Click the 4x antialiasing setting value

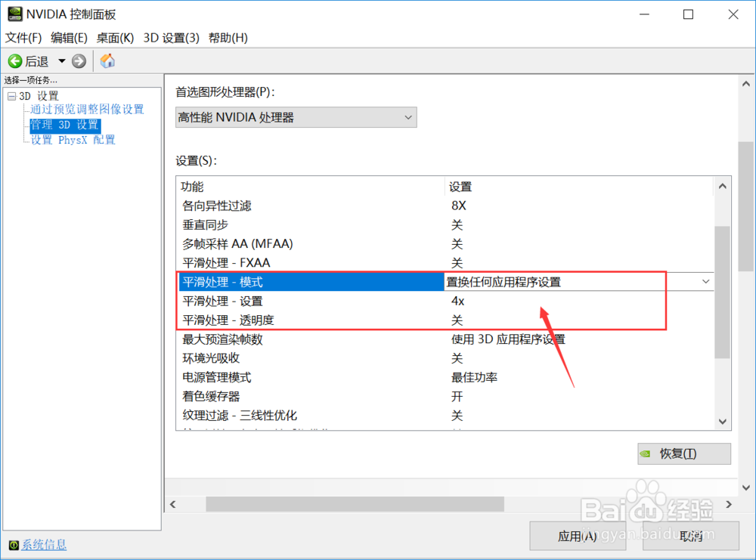pos(457,302)
